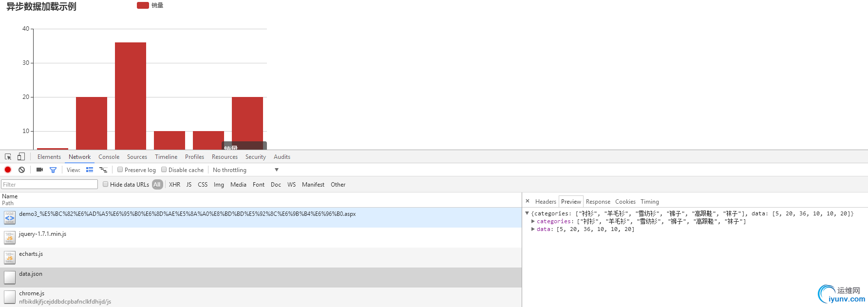Toggle the red 销量 legend marker
This screenshot has height=307, width=868.
coord(143,5)
